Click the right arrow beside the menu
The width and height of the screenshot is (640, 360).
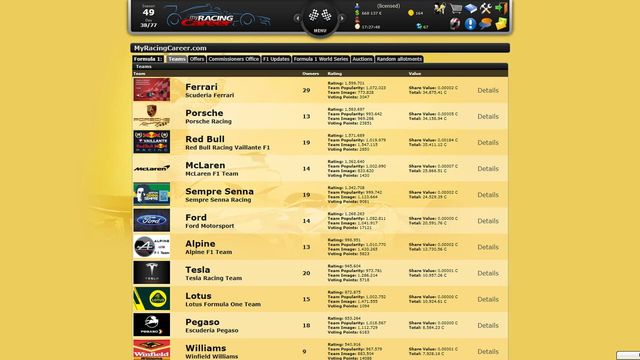coord(342,18)
